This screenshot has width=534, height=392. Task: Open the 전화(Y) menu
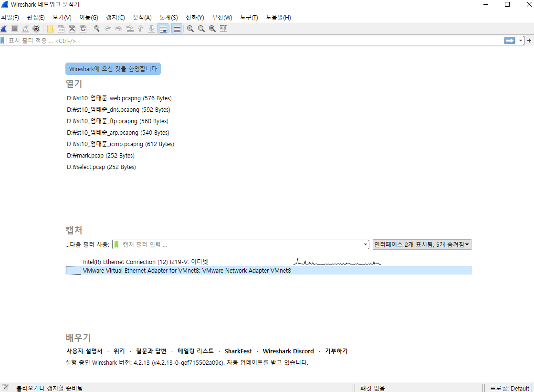pos(195,17)
